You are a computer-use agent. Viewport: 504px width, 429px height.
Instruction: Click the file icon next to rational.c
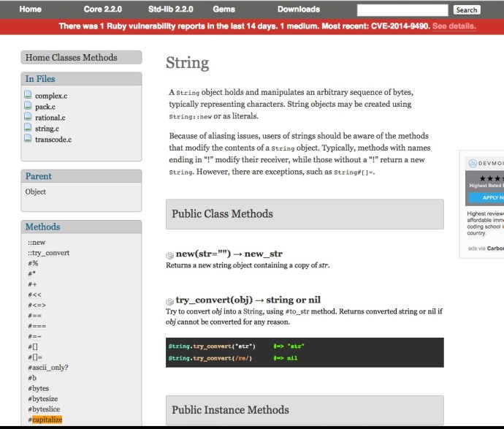click(x=28, y=118)
